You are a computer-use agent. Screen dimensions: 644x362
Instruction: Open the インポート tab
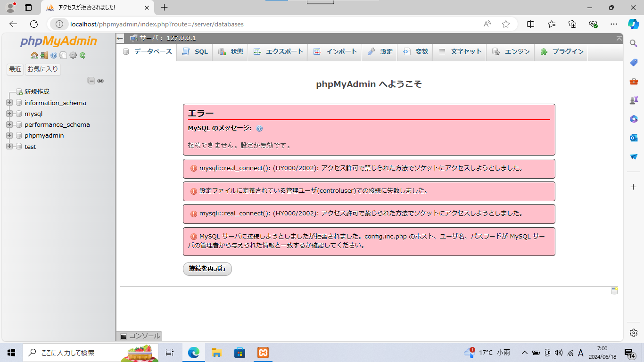tap(335, 52)
